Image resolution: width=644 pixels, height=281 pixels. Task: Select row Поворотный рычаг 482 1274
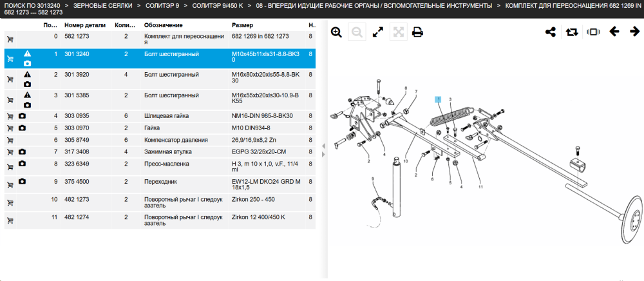click(160, 220)
